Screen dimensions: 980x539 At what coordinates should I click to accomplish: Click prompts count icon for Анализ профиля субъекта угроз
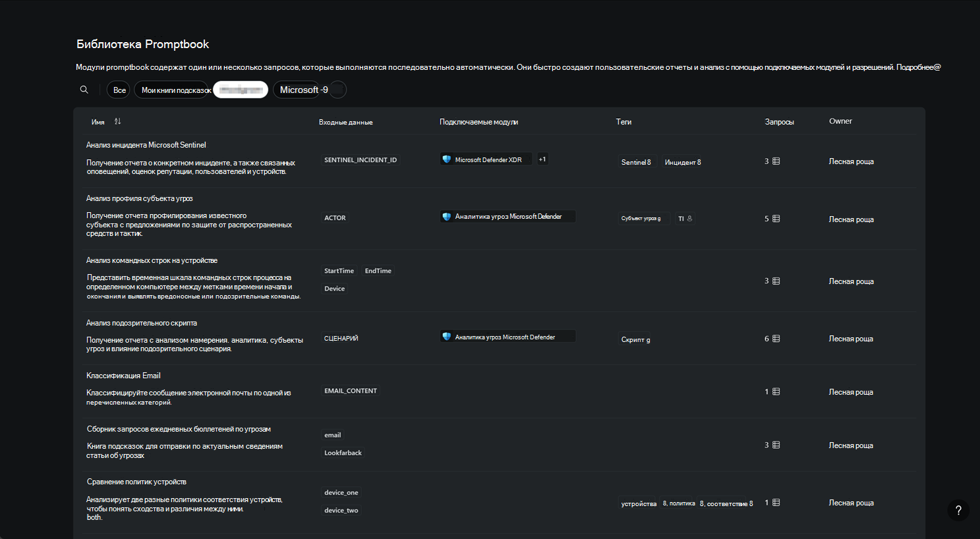(x=776, y=219)
